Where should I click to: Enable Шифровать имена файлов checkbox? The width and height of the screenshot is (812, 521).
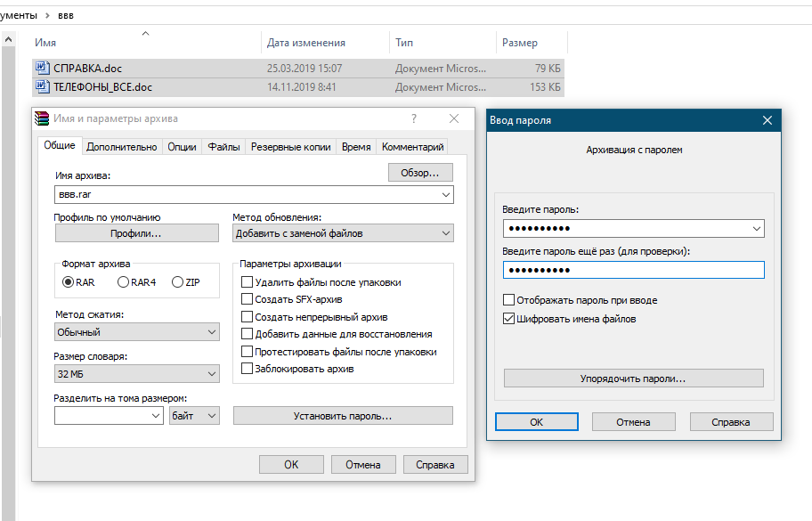point(509,318)
